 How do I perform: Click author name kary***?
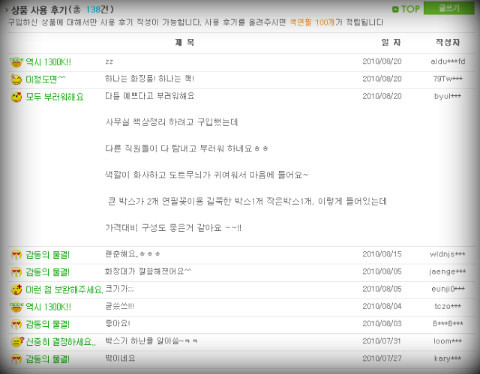point(448,358)
